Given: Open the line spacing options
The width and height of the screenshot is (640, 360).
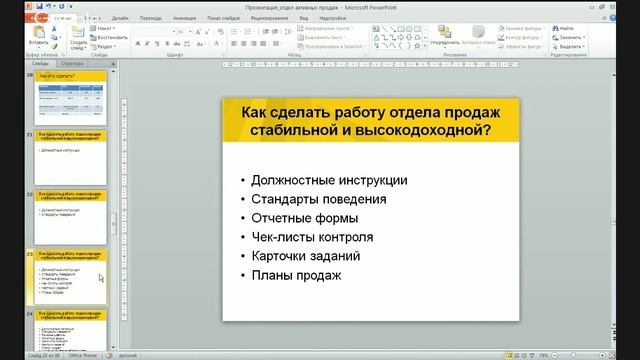Looking at the screenshot, I should (x=289, y=32).
